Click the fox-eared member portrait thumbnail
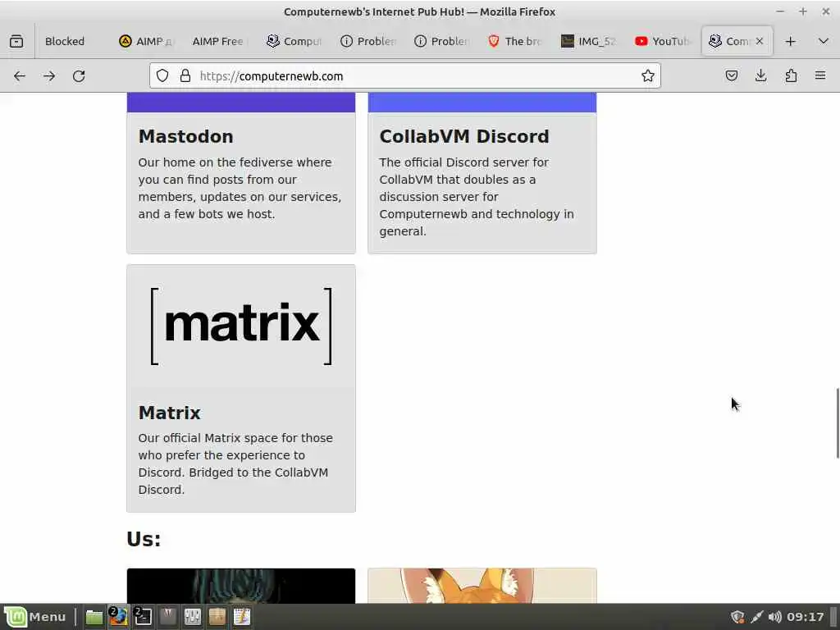This screenshot has width=840, height=630. pyautogui.click(x=482, y=586)
